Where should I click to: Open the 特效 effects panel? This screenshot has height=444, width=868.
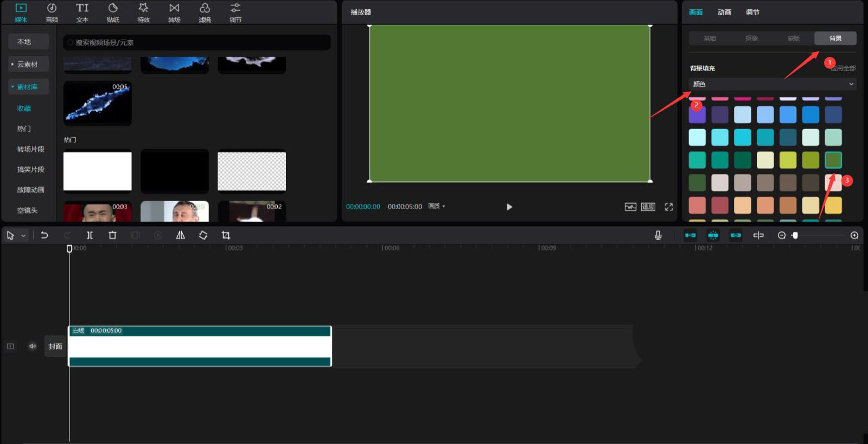[x=143, y=12]
